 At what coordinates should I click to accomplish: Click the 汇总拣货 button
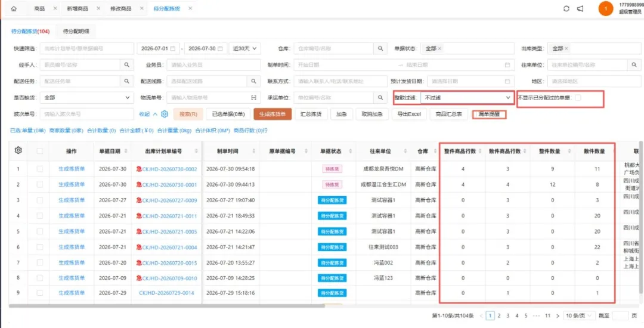tap(311, 114)
